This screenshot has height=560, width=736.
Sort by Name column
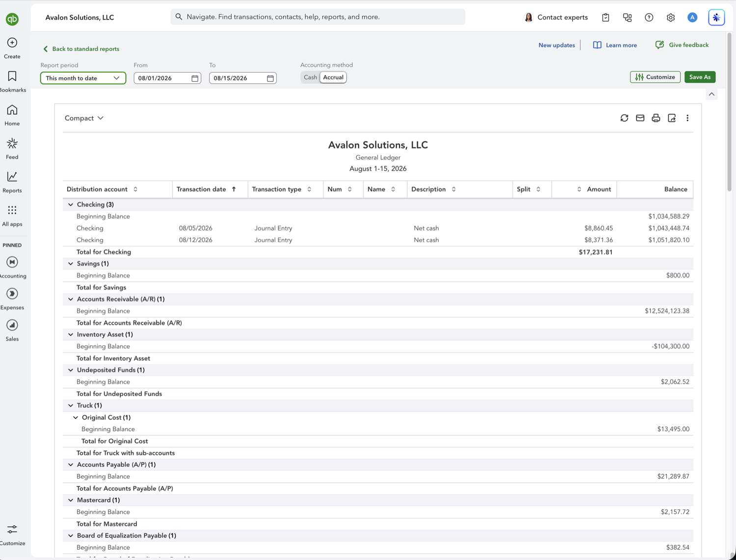(393, 189)
